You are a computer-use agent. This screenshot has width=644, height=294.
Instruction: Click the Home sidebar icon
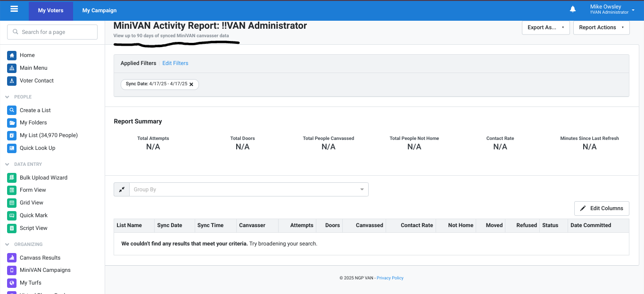(12, 55)
